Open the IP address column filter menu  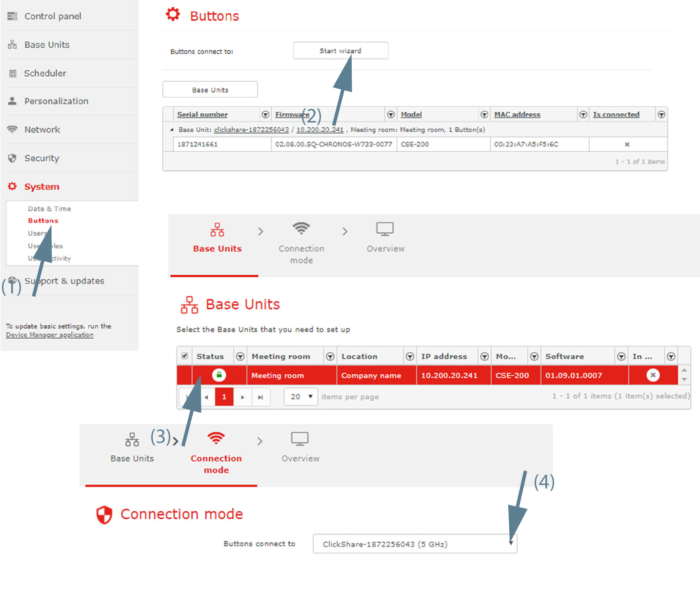coord(484,357)
